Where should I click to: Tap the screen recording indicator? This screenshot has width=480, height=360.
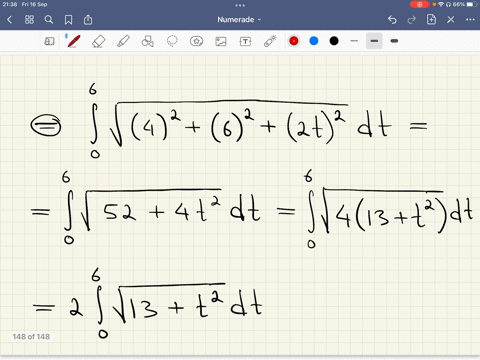419,4
